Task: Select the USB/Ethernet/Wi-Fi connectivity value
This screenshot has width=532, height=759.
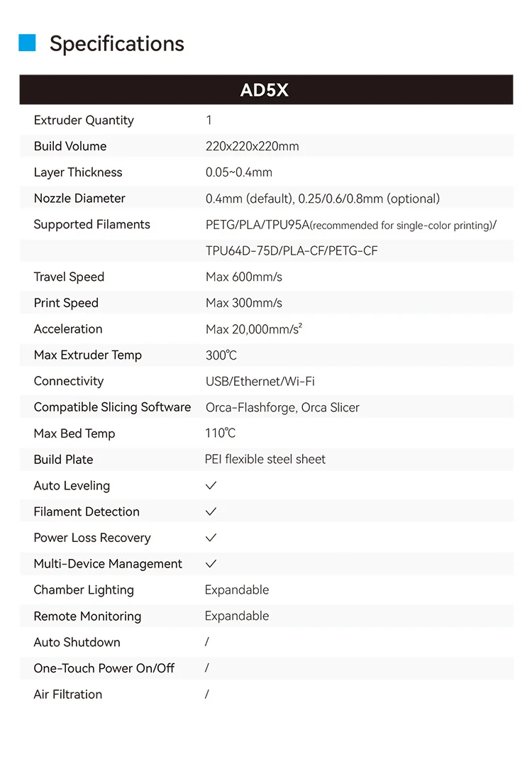Action: [x=260, y=382]
